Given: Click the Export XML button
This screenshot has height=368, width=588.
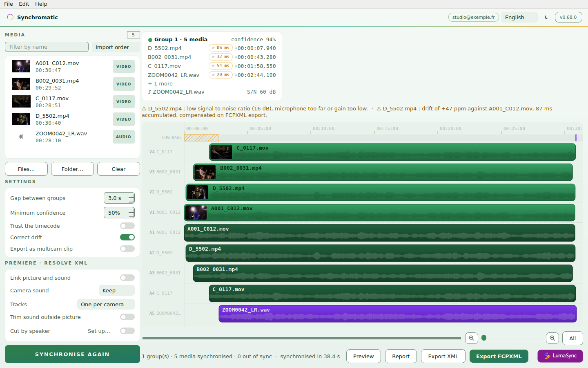Looking at the screenshot, I should pos(443,356).
